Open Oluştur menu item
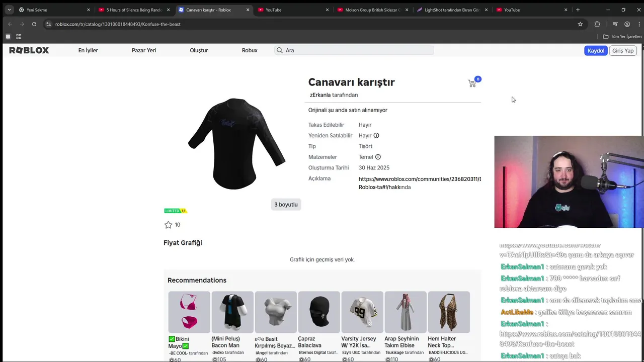 pos(199,50)
